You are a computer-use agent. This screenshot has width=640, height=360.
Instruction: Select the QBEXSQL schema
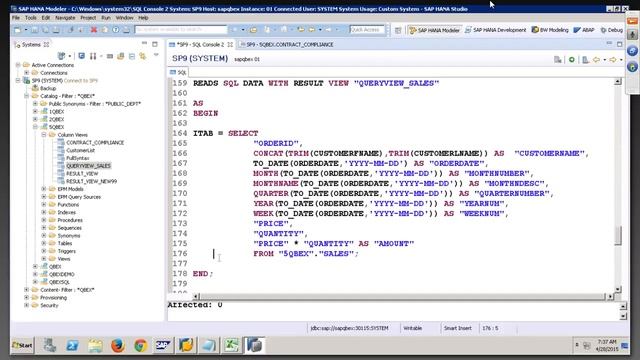[59, 282]
